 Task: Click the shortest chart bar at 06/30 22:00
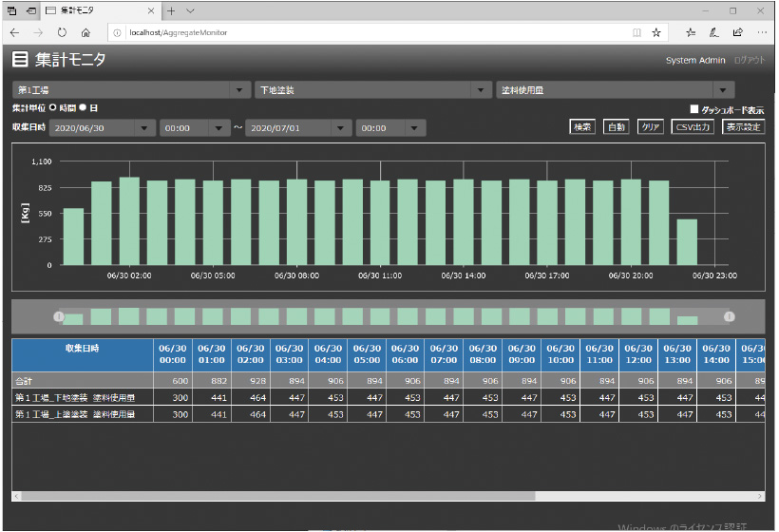tap(687, 242)
